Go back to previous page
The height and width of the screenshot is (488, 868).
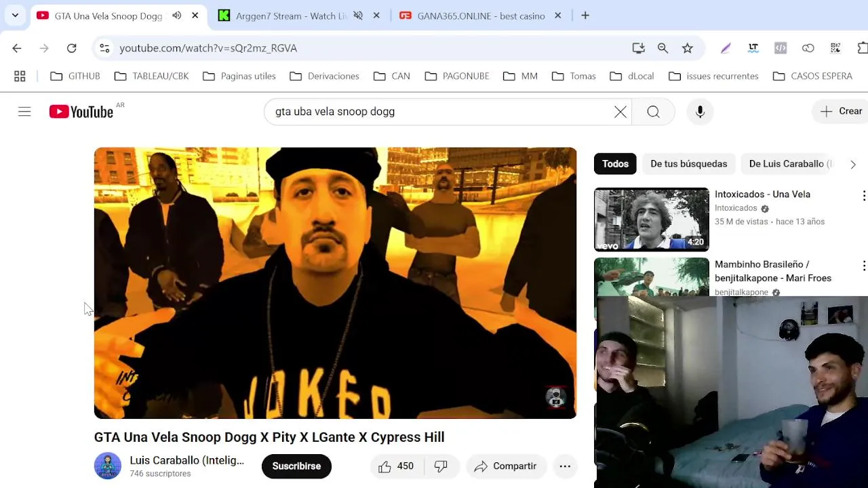coord(17,48)
